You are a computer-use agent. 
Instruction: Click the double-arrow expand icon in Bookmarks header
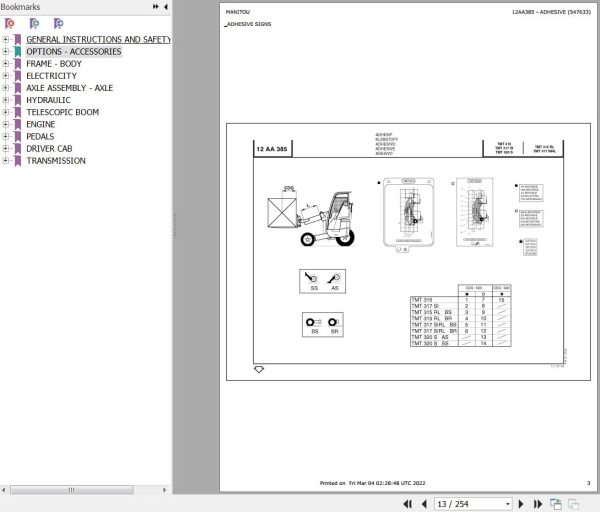coord(155,7)
